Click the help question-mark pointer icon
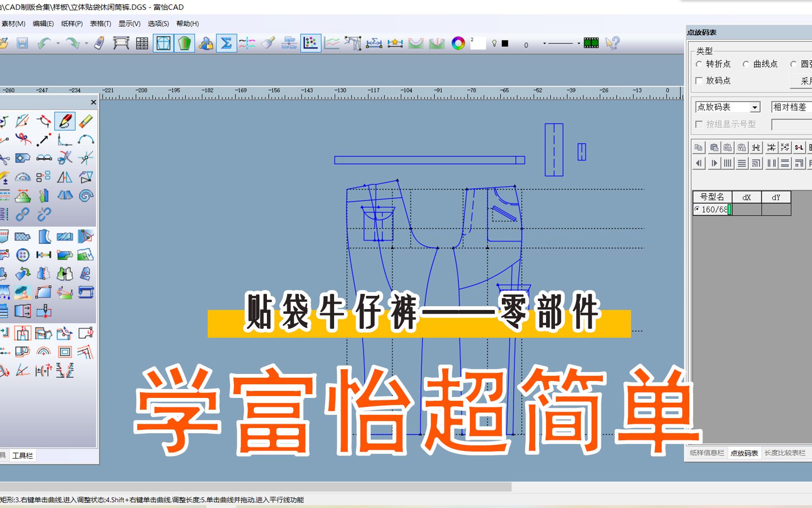This screenshot has width=812, height=508. tap(613, 43)
